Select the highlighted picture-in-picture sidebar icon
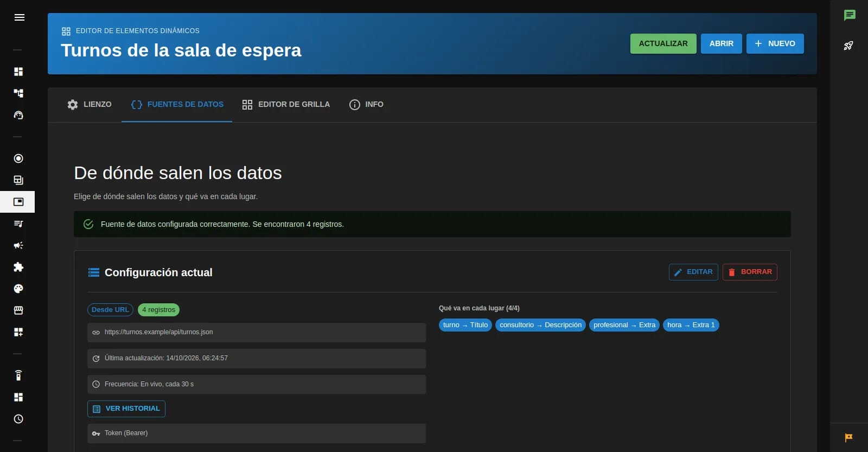The image size is (868, 452). pyautogui.click(x=17, y=202)
